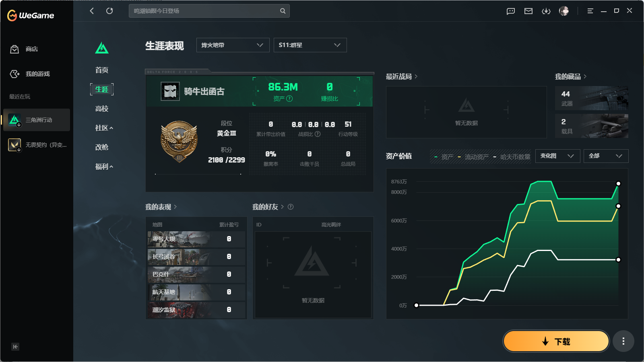Viewport: 644px width, 362px height.
Task: Open the 改枪 tab
Action: (102, 147)
